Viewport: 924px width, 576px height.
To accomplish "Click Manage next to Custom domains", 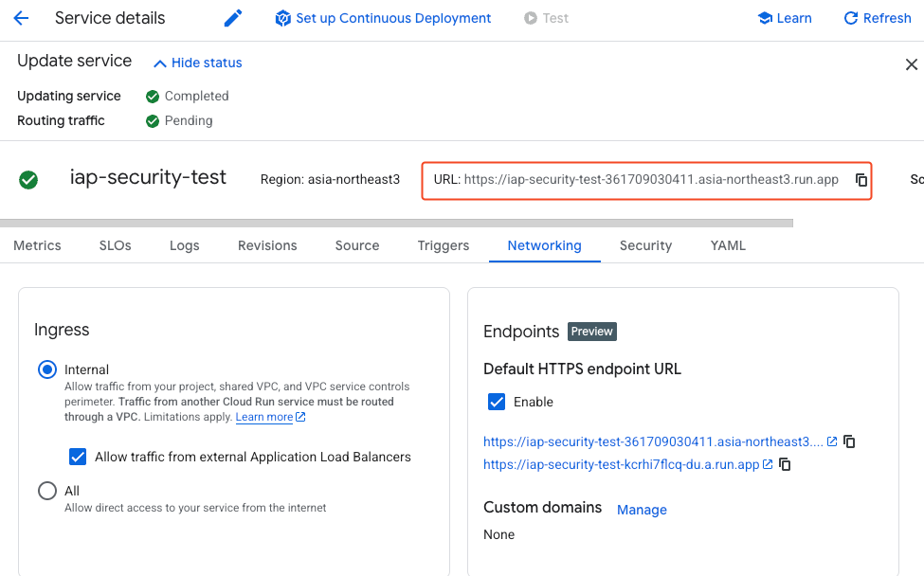I will pyautogui.click(x=642, y=510).
